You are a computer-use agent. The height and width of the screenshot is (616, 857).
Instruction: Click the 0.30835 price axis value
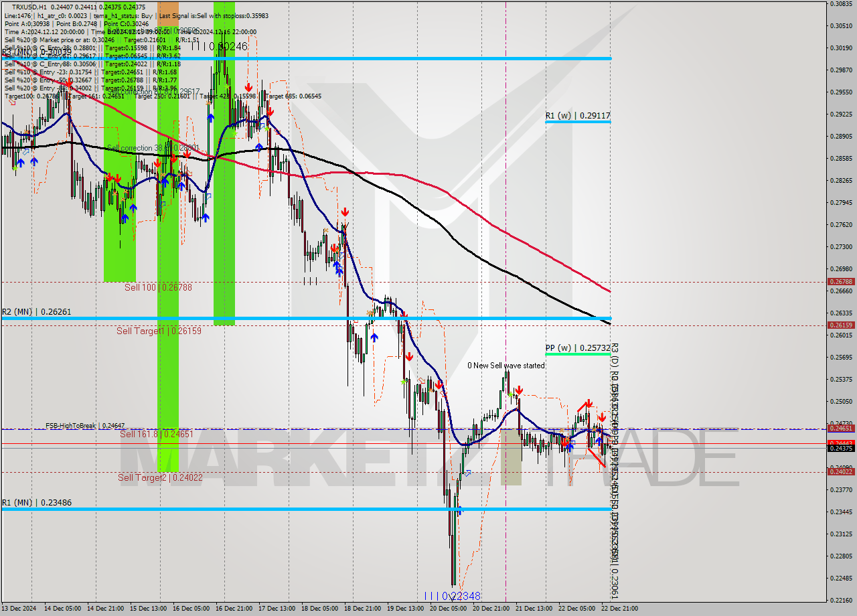point(841,3)
